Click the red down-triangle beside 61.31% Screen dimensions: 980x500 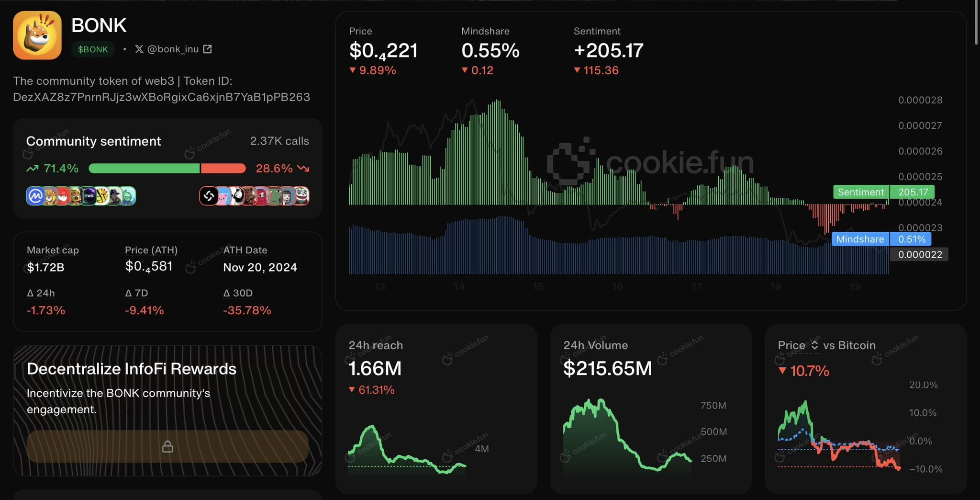(352, 390)
